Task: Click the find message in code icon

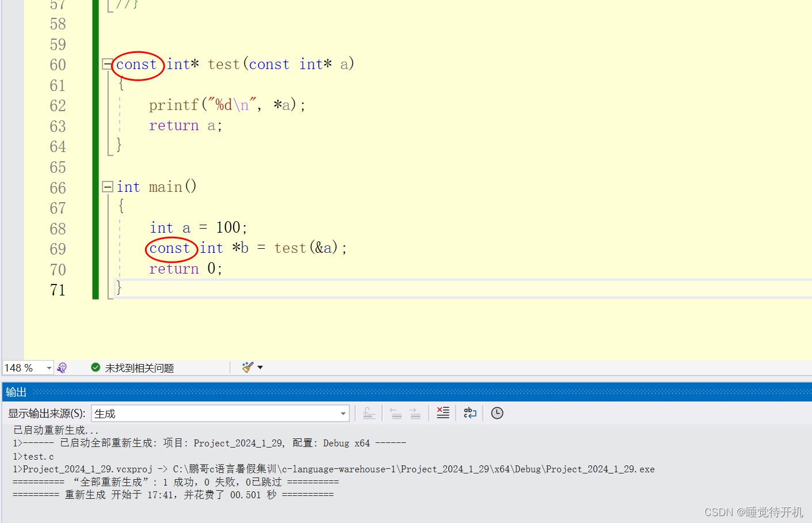Action: pyautogui.click(x=369, y=413)
